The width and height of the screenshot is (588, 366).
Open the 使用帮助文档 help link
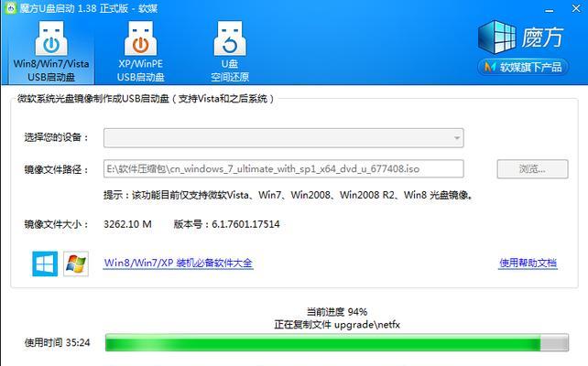pyautogui.click(x=528, y=263)
